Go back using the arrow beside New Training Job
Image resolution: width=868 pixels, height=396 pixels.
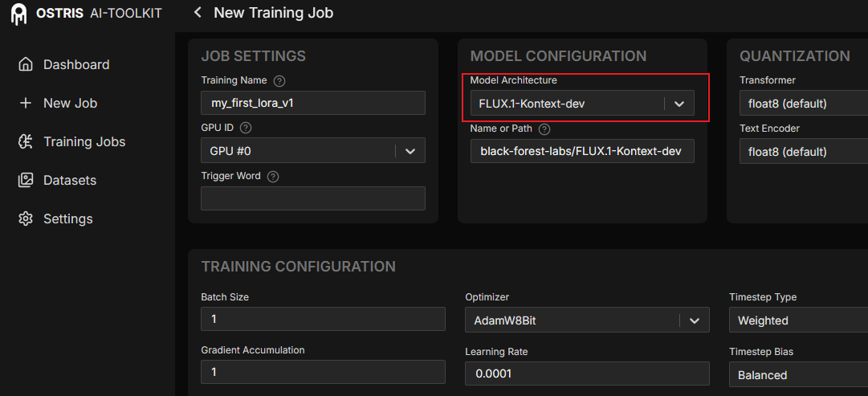(198, 12)
